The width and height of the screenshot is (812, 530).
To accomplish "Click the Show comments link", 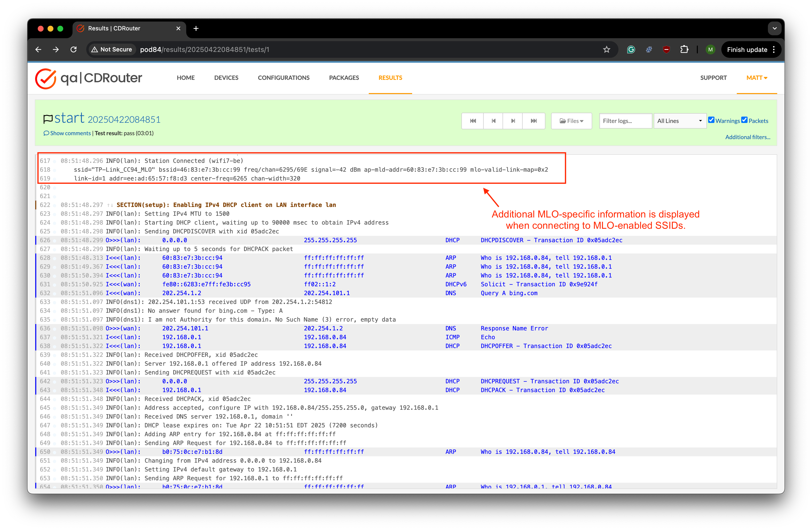I will 67,133.
